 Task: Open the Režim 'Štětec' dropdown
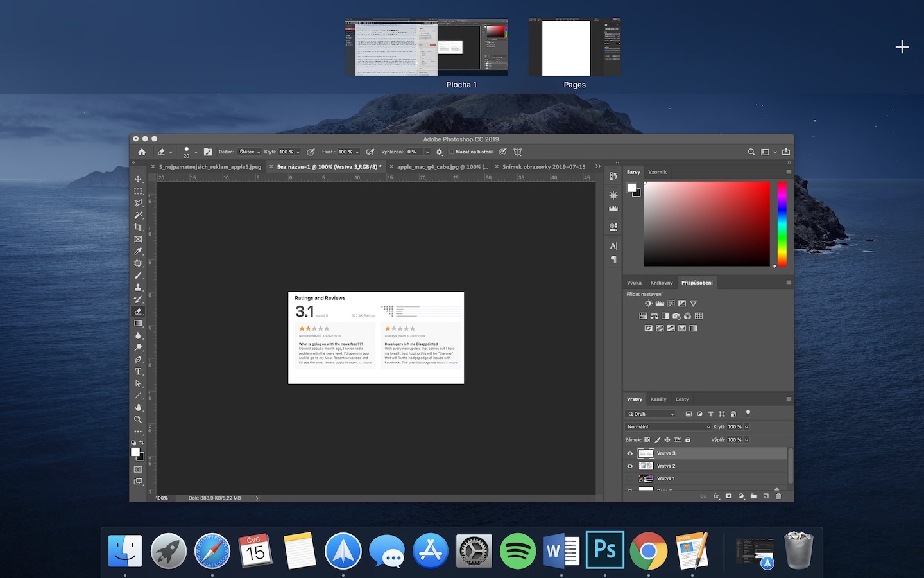[x=250, y=152]
